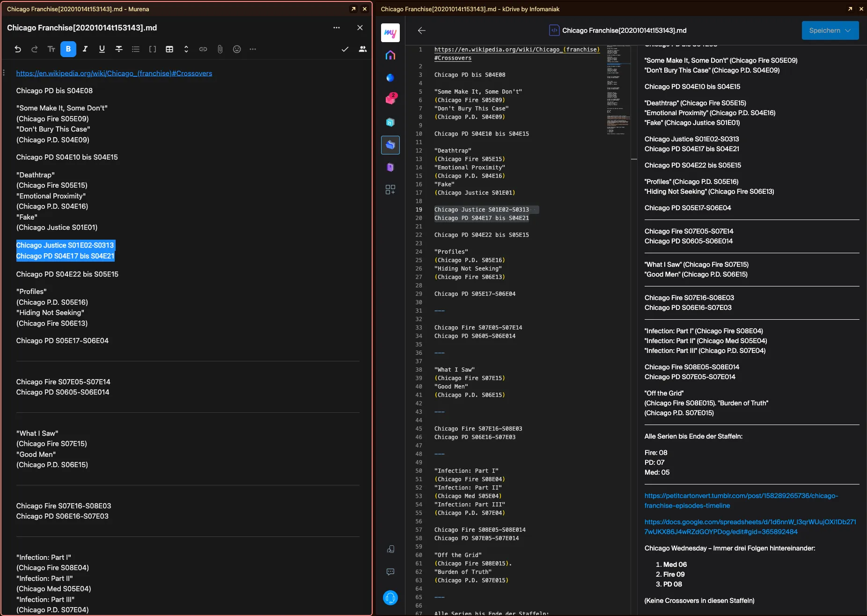Viewport: 867px width, 616px height.
Task: Toggle underline formatting
Action: 102,49
